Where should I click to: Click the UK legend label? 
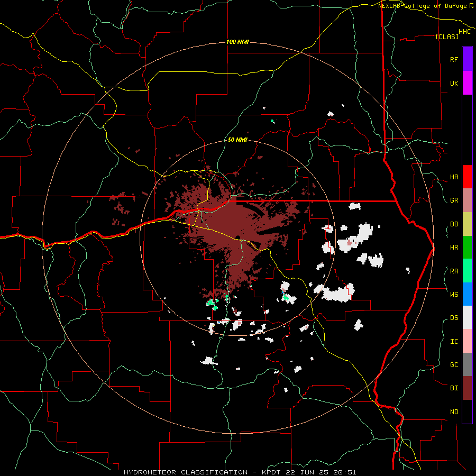click(454, 83)
